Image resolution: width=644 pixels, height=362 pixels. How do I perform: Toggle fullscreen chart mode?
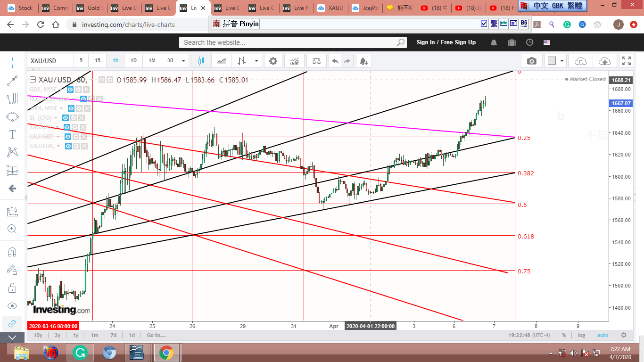(x=626, y=61)
